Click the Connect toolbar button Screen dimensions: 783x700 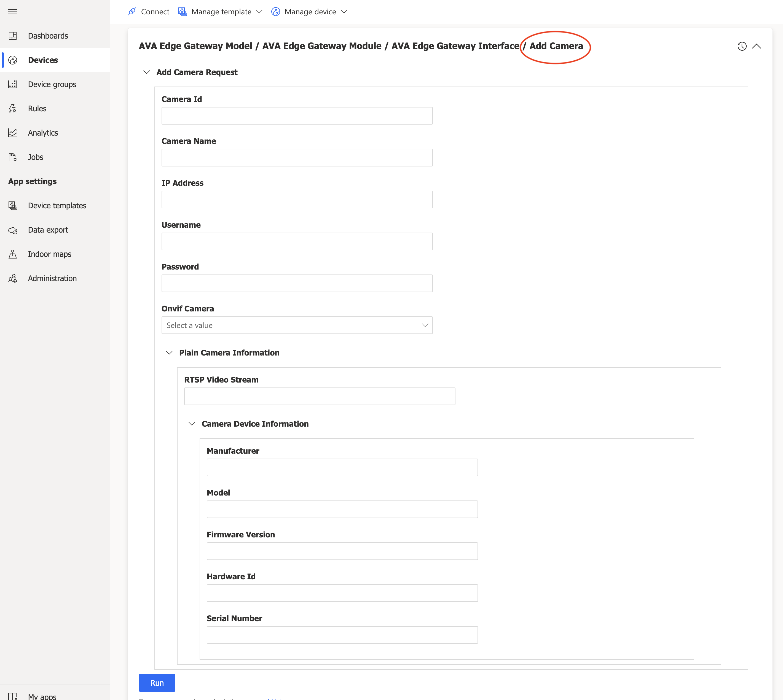pyautogui.click(x=149, y=12)
